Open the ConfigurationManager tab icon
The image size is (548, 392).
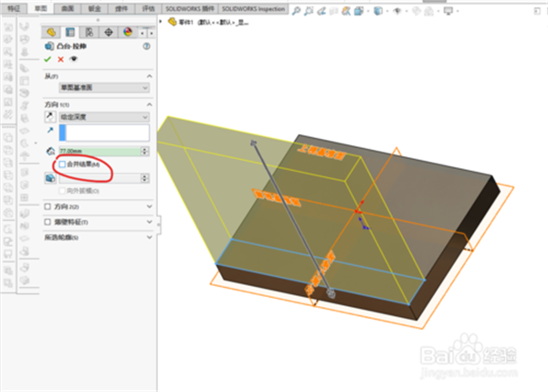coord(89,31)
